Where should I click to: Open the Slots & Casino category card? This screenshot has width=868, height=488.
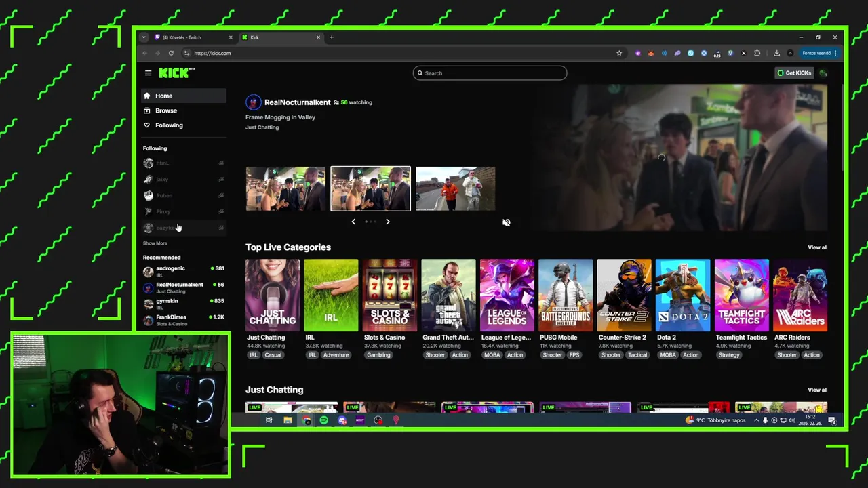click(x=390, y=295)
